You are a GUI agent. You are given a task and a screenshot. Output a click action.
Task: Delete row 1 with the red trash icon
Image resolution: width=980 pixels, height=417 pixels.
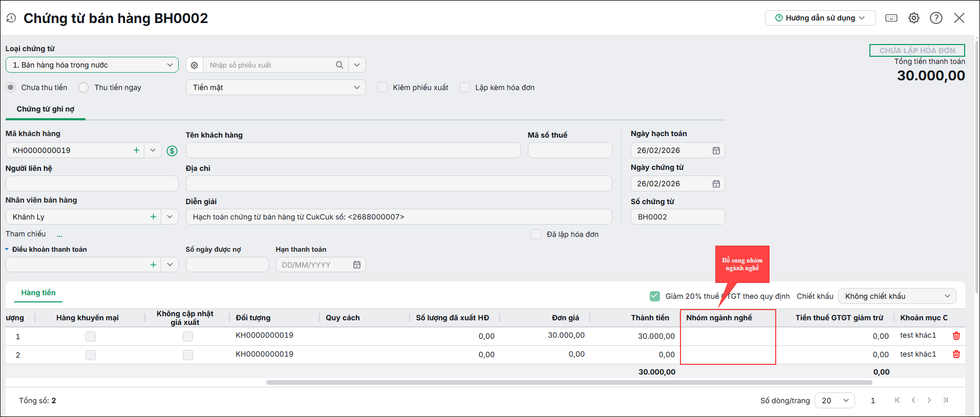pyautogui.click(x=956, y=336)
